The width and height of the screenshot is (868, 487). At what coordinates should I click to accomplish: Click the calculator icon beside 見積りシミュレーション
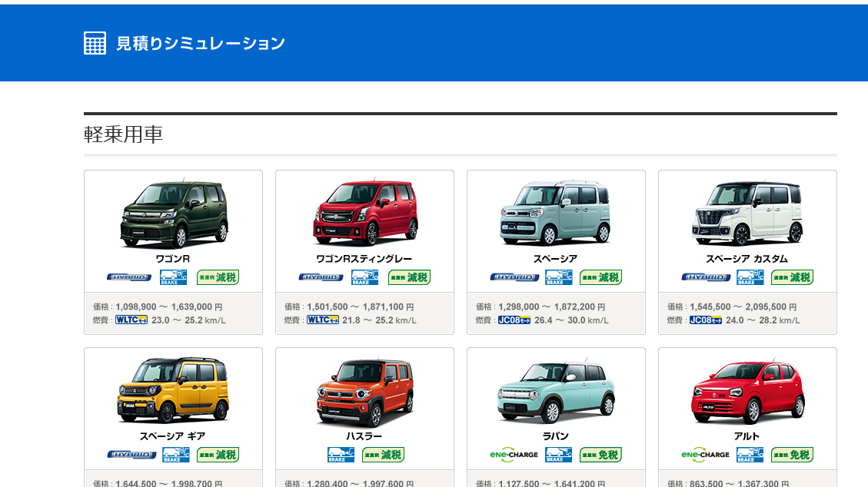[x=95, y=43]
